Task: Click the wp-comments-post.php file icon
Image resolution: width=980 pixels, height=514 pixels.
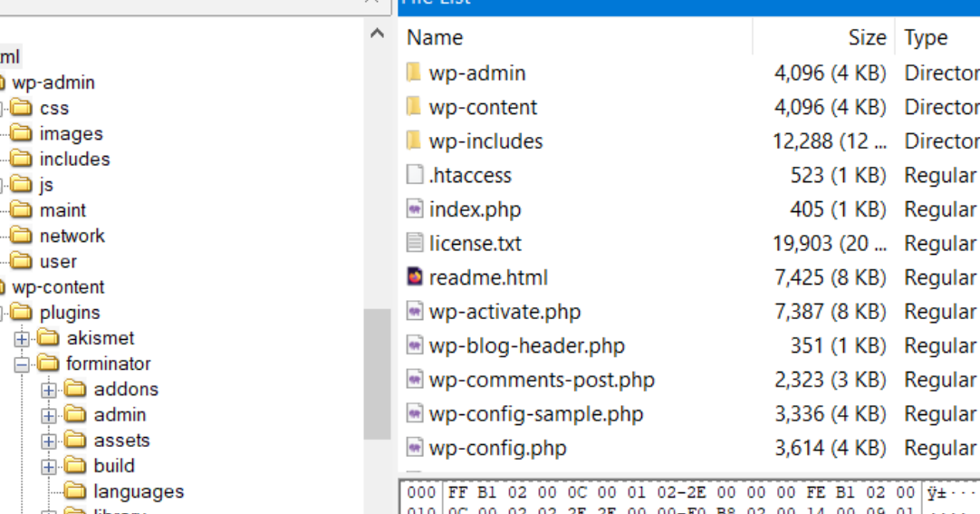Action: (x=415, y=379)
